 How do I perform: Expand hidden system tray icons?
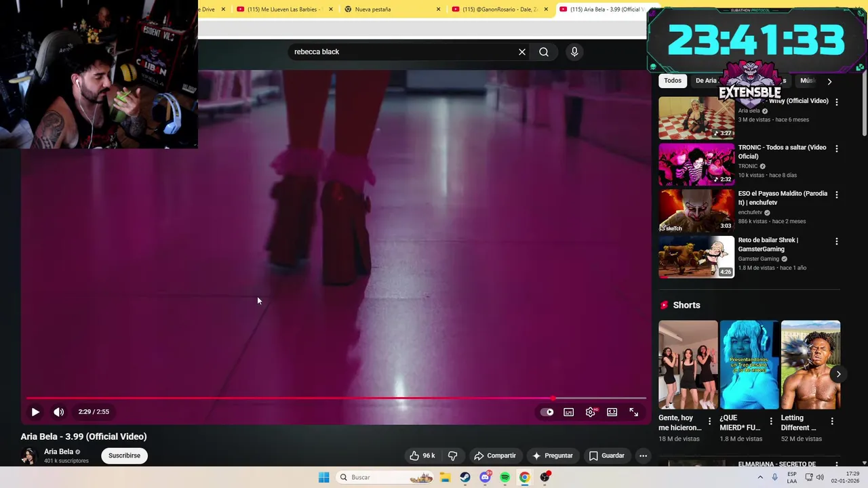[759, 477]
